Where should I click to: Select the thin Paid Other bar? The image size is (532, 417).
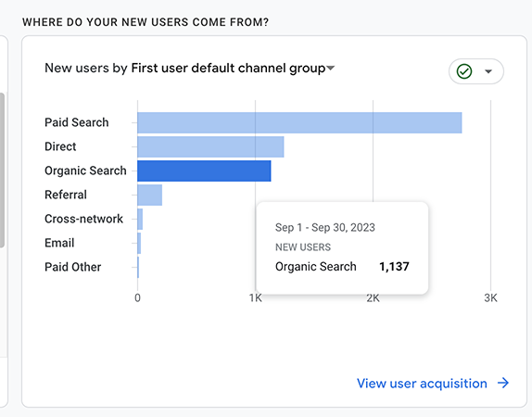pos(138,268)
